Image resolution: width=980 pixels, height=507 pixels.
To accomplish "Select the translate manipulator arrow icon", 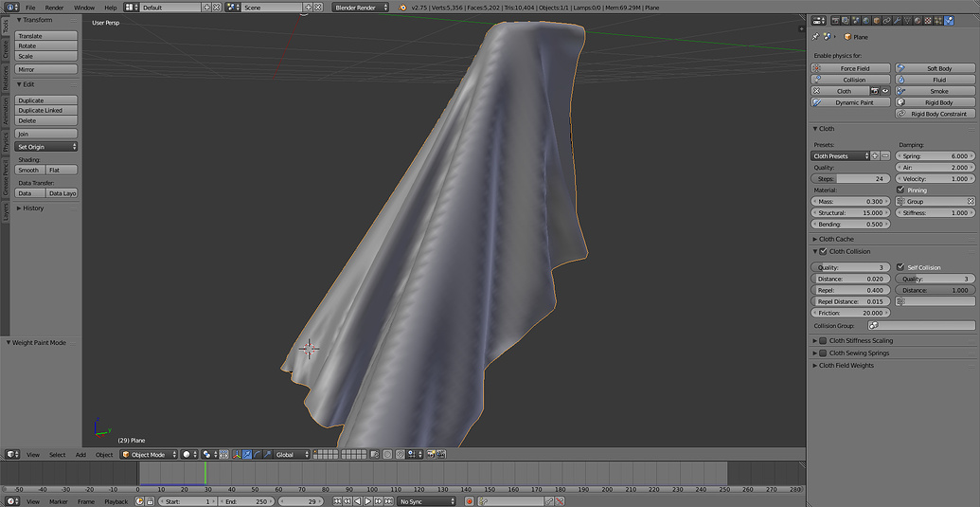I will coord(247,455).
